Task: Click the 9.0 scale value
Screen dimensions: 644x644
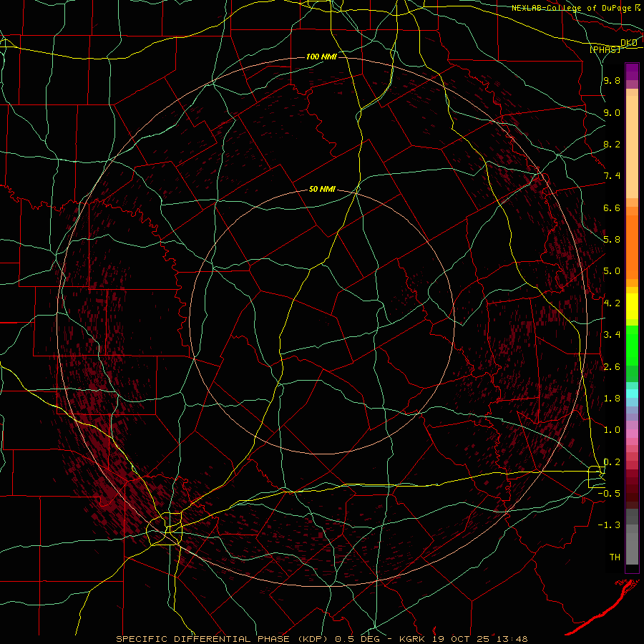Action: tap(612, 112)
